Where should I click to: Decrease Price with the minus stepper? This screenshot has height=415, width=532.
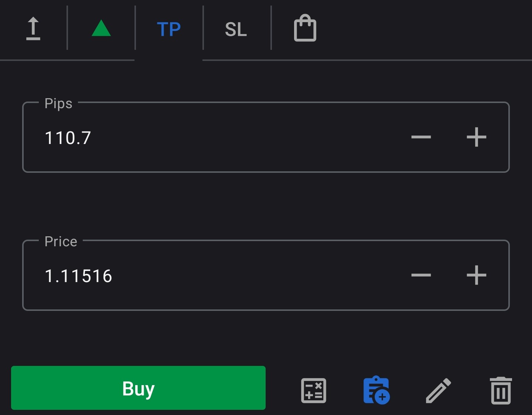(421, 275)
